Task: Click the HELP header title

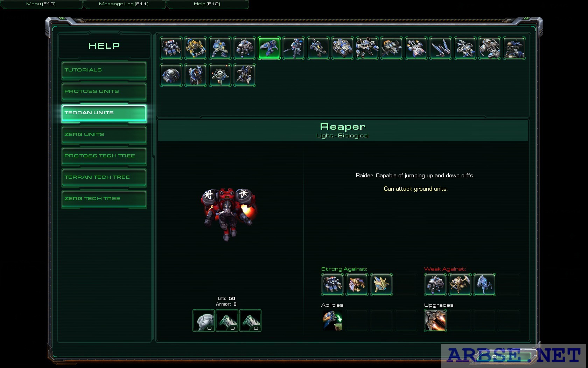Action: (104, 46)
